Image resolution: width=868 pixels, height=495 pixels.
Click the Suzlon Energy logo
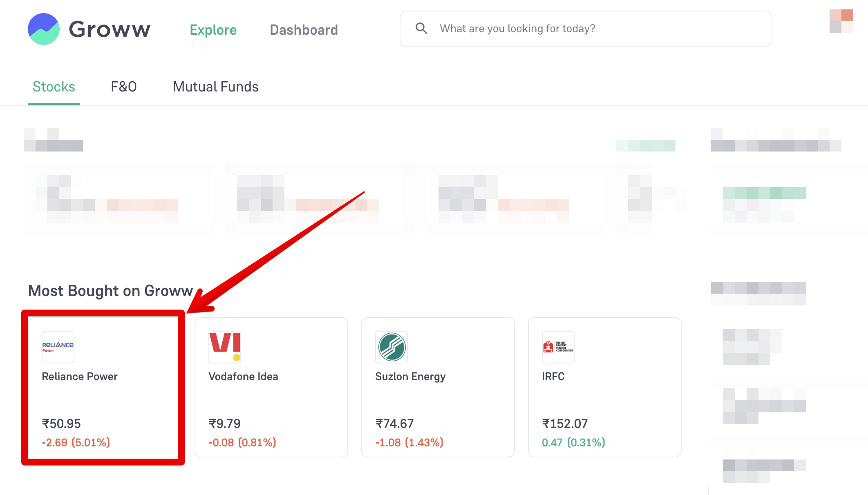pyautogui.click(x=391, y=347)
